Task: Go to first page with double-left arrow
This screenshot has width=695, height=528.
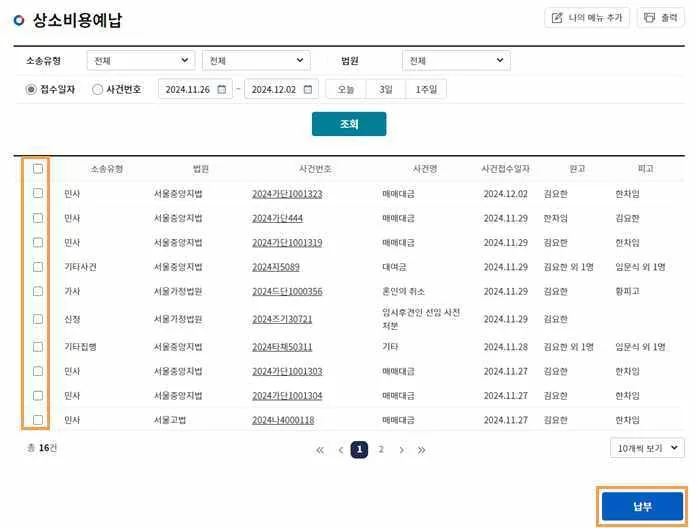Action: point(320,450)
